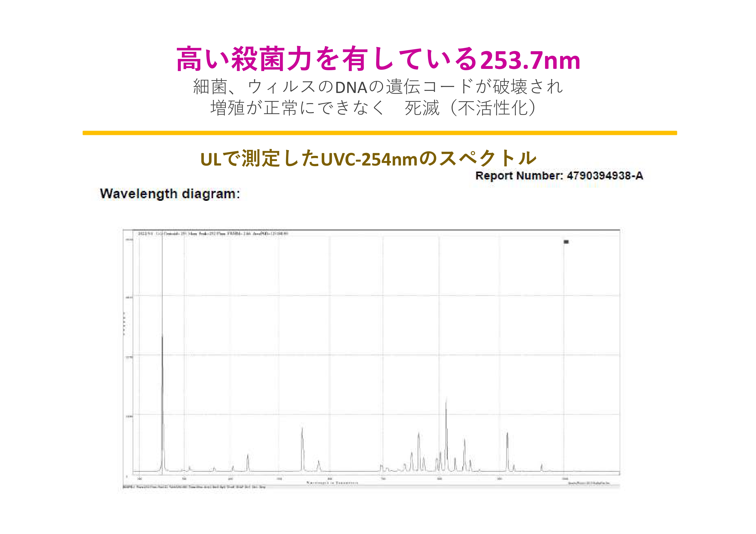
Task: Click the ULで測定したUVC-254nmのスペクトル subtitle
Action: point(368,159)
